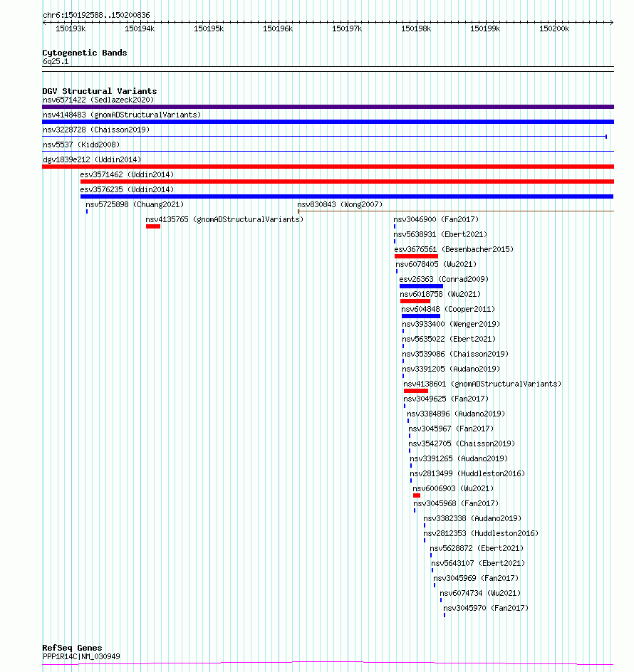Image resolution: width=634 pixels, height=672 pixels.
Task: Click the nsv3045970 (Fan2017) label
Action: tap(486, 609)
